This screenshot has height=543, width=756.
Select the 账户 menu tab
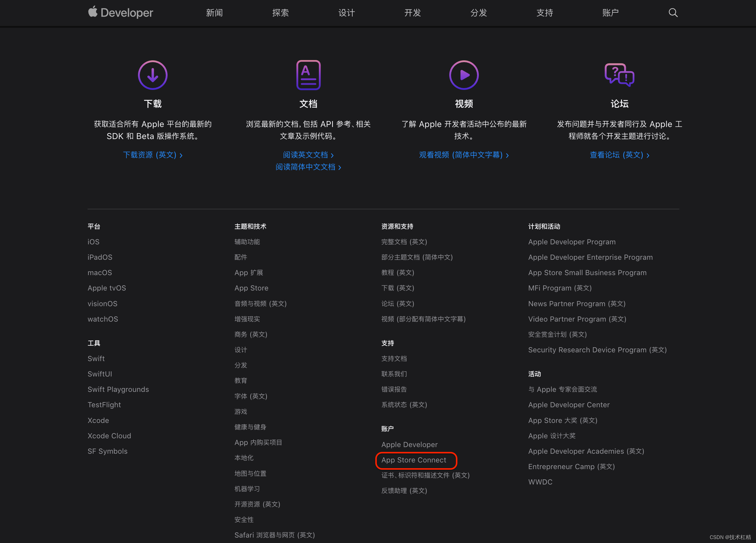[610, 13]
